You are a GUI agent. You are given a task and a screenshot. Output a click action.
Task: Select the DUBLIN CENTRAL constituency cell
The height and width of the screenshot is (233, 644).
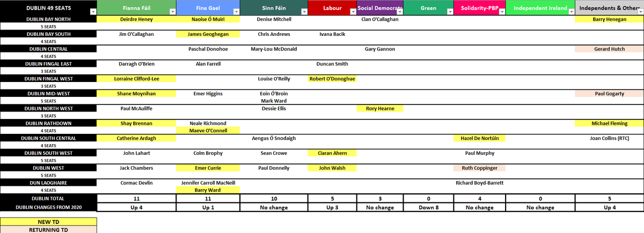click(48, 49)
